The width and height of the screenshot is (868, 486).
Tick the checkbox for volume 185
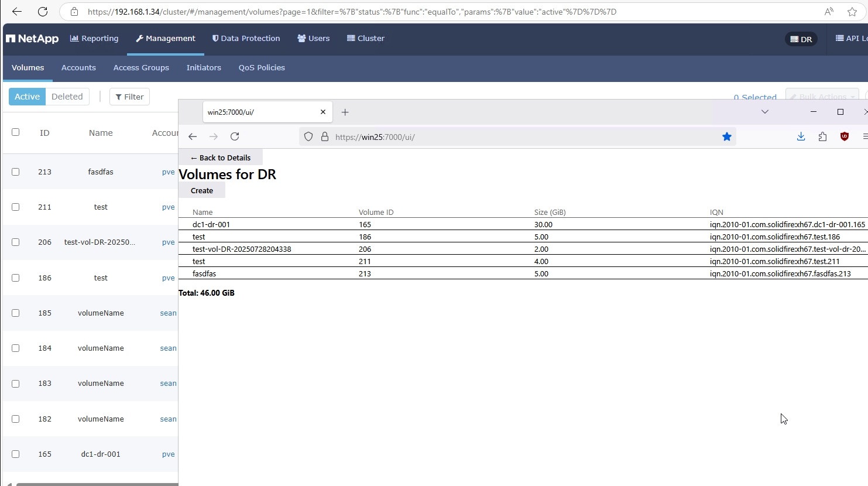(16, 313)
